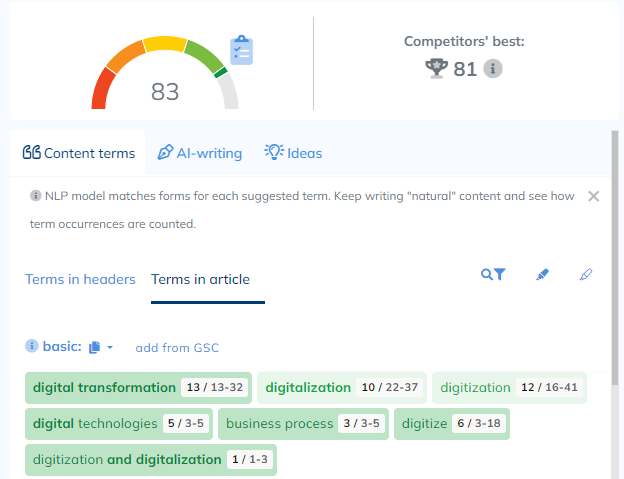This screenshot has height=479, width=624.
Task: Select the digitization 12 / 16-41 chip
Action: 509,387
